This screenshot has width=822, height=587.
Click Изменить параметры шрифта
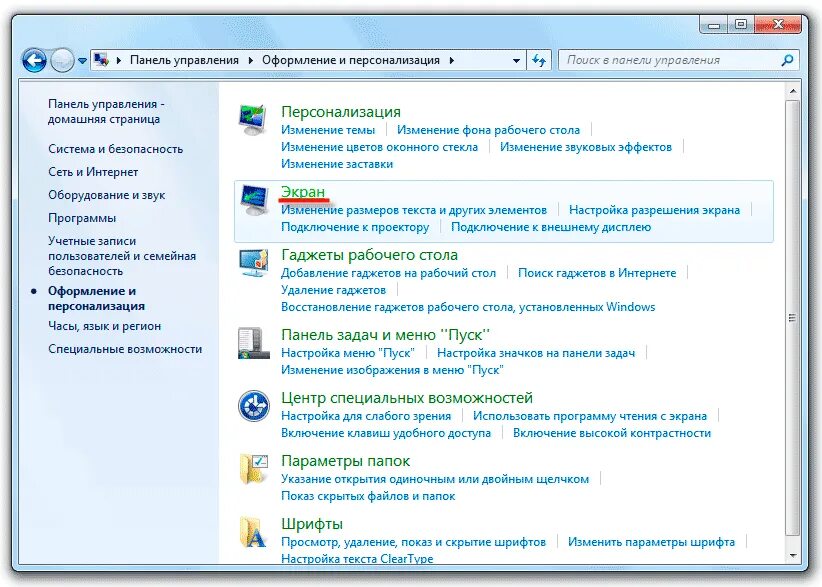[651, 542]
